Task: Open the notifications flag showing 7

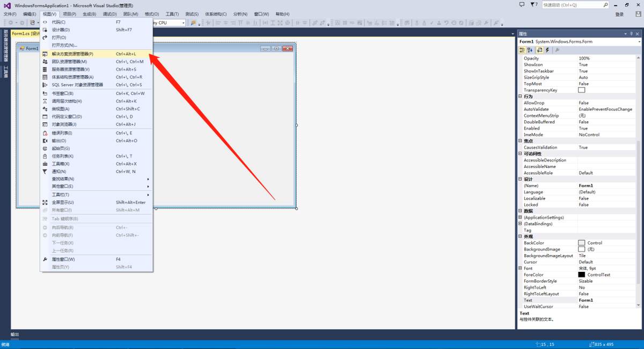Action: pyautogui.click(x=534, y=4)
